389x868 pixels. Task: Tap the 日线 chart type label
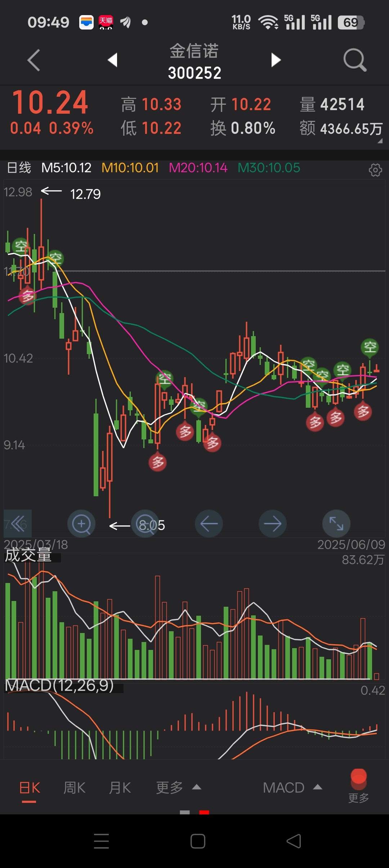click(19, 168)
